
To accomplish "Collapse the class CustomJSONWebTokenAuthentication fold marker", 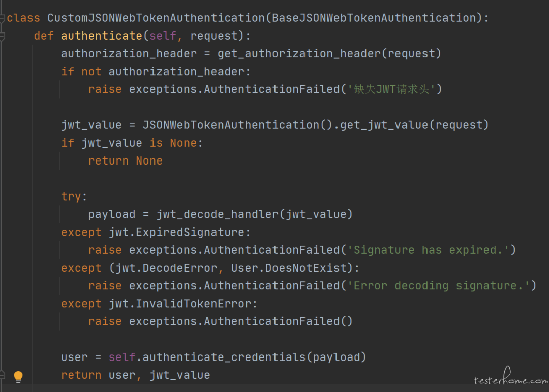I will point(2,18).
